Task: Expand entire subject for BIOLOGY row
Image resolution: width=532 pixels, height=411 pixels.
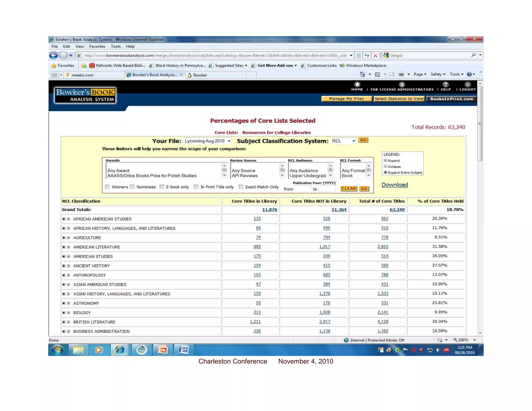Action: click(x=64, y=313)
